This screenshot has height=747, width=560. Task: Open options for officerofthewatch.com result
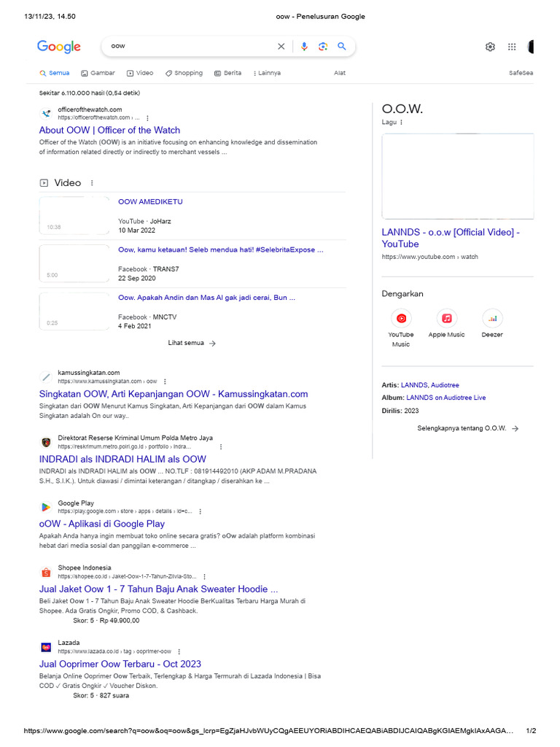[x=147, y=118]
